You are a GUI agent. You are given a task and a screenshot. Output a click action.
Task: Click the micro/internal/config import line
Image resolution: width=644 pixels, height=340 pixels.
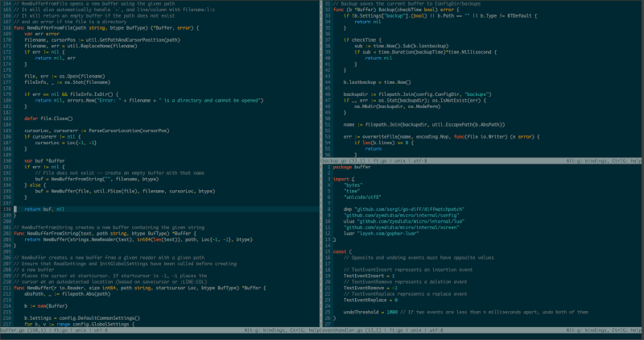pos(401,215)
